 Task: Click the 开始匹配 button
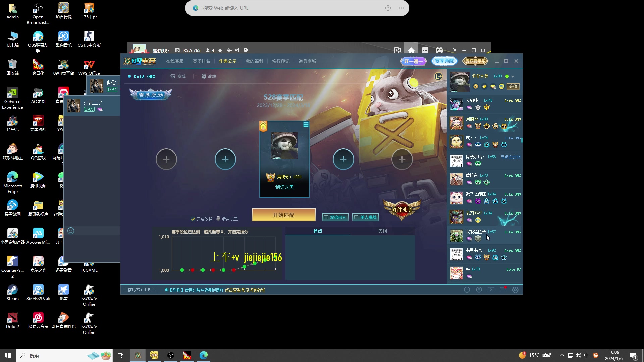click(x=284, y=215)
